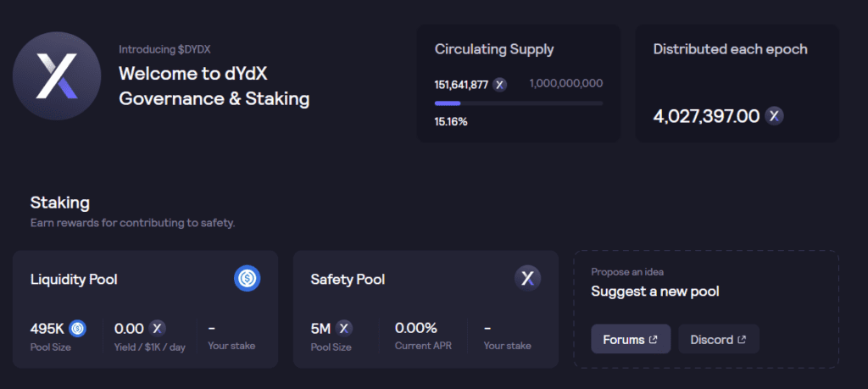The image size is (868, 389).
Task: Click Your stake label in Safety Pool
Action: [507, 347]
